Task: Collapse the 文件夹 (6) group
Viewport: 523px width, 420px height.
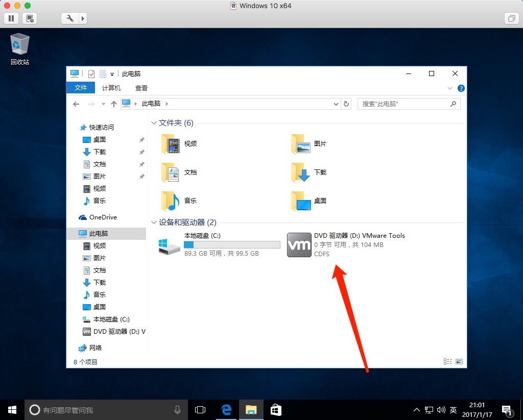Action: coord(154,123)
